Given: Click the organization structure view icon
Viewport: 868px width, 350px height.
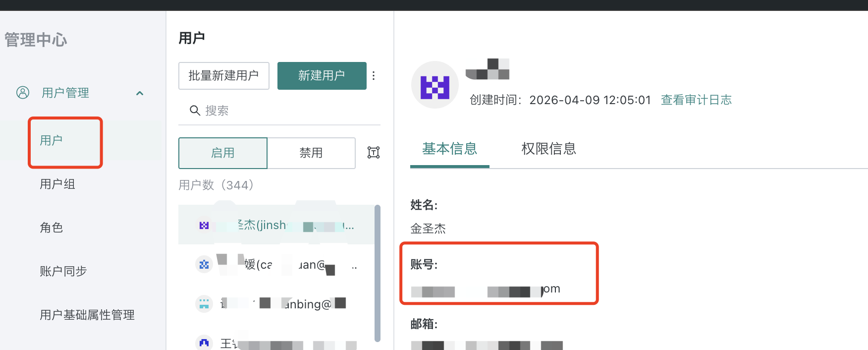Looking at the screenshot, I should 374,153.
